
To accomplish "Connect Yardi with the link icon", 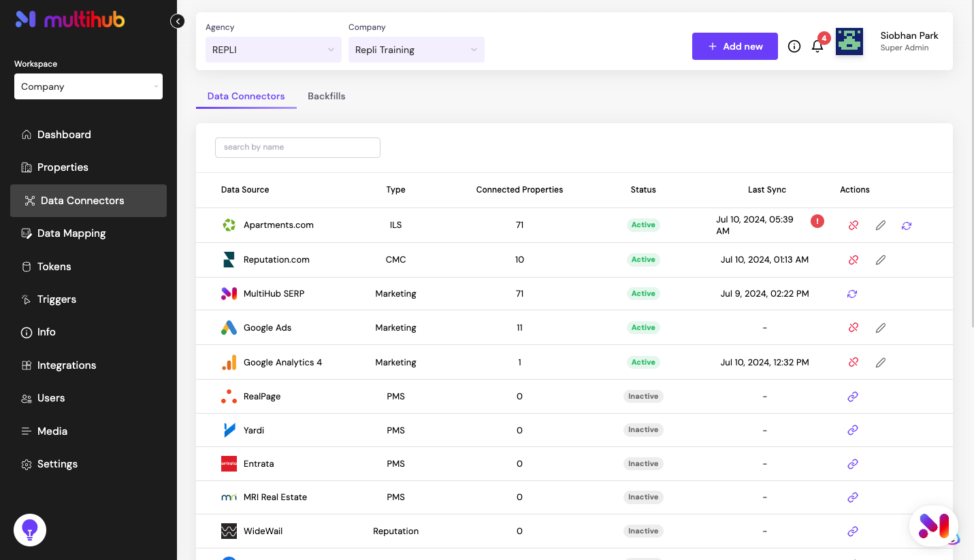I will coord(852,430).
